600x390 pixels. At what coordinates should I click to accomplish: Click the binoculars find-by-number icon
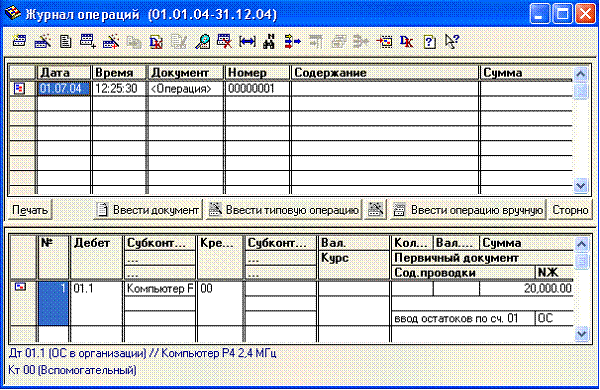pos(269,41)
